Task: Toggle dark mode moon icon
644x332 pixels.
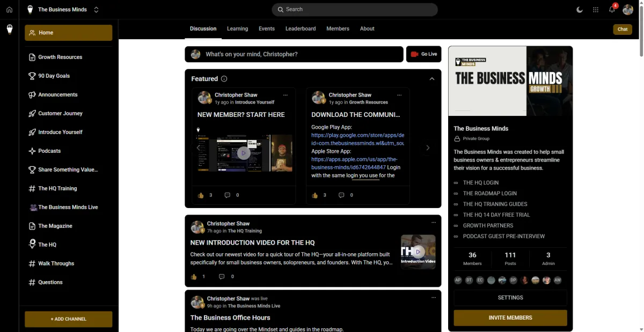Action: [580, 10]
